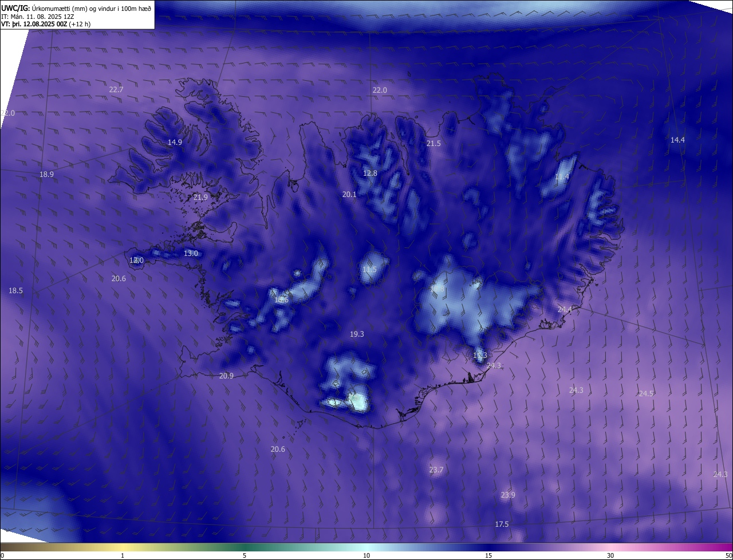Click the 1 tick on the color scale
This screenshot has height=560, width=733.
(x=123, y=555)
